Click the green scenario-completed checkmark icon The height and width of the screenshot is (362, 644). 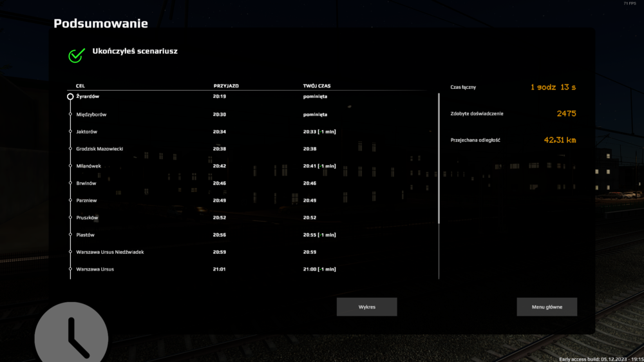77,55
